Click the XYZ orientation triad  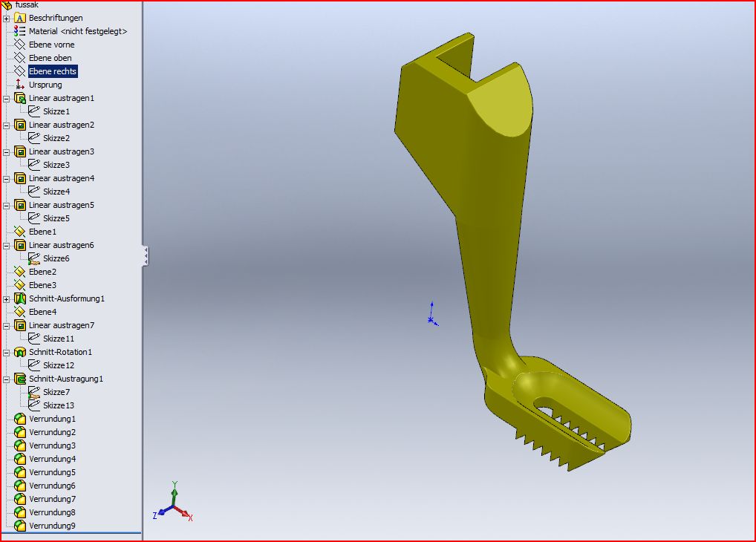pyautogui.click(x=172, y=501)
